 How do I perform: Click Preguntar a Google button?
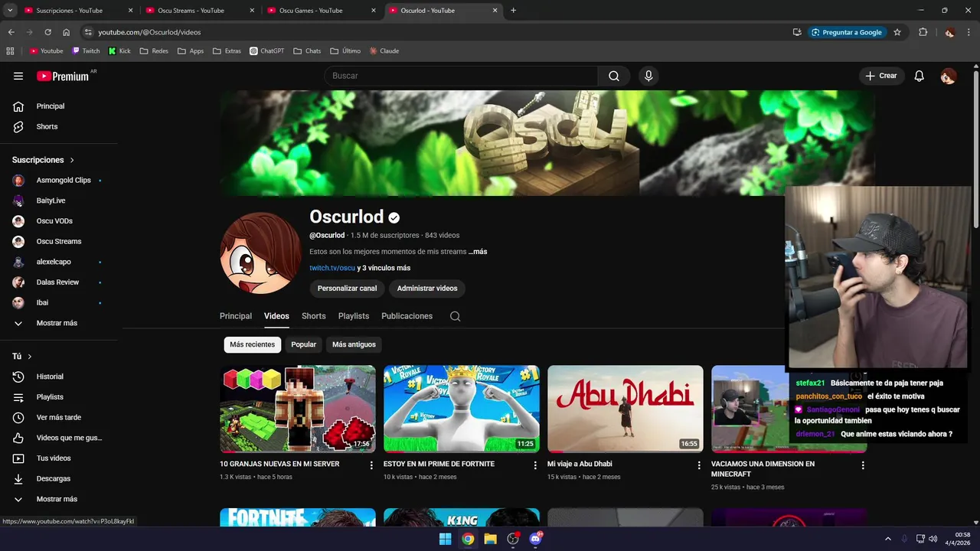click(x=847, y=32)
